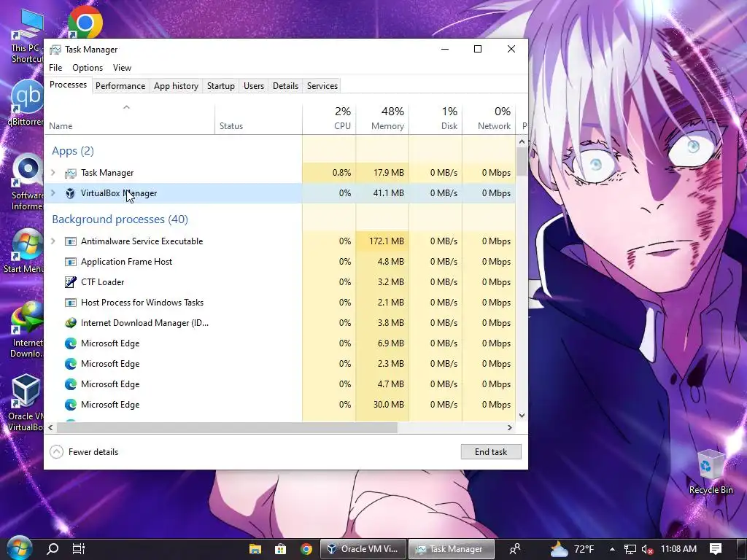Click the horizontal scrollbar left arrow
This screenshot has width=747, height=560.
point(50,427)
